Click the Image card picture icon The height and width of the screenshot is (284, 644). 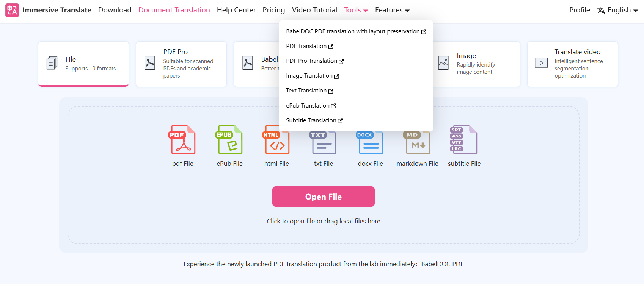coord(443,63)
